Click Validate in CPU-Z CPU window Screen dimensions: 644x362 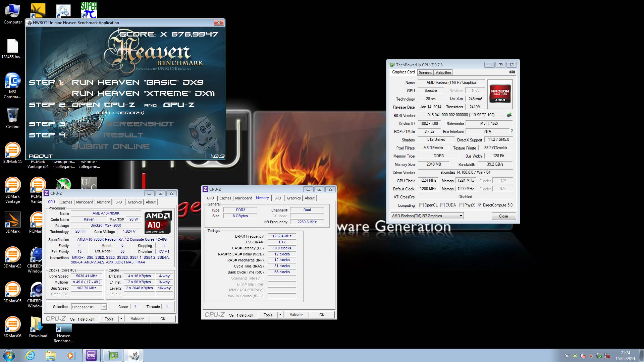[x=137, y=319]
